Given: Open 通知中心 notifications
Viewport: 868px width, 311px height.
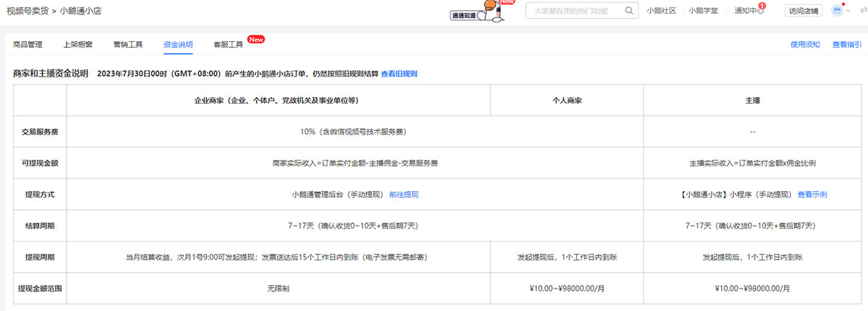Looking at the screenshot, I should 748,11.
